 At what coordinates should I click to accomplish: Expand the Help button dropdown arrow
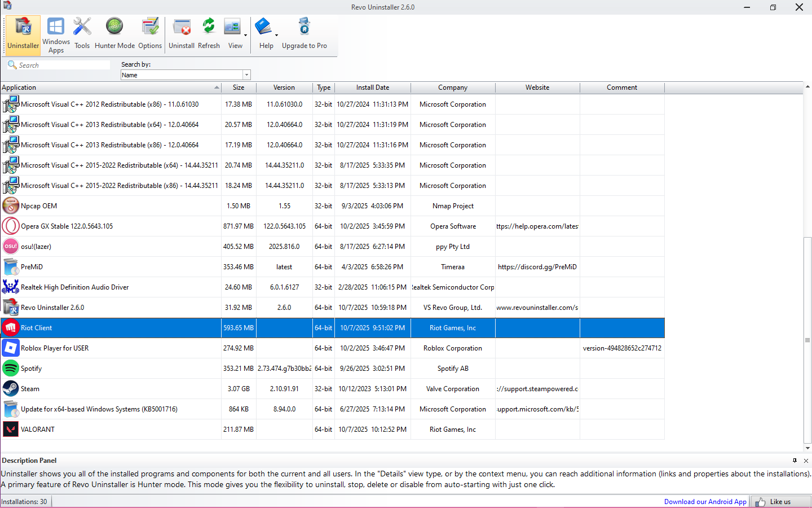276,35
